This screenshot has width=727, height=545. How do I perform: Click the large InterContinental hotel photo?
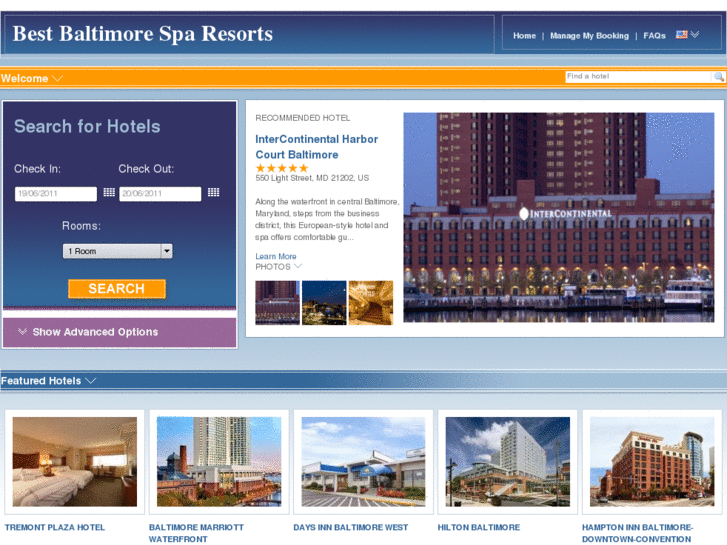coord(559,218)
